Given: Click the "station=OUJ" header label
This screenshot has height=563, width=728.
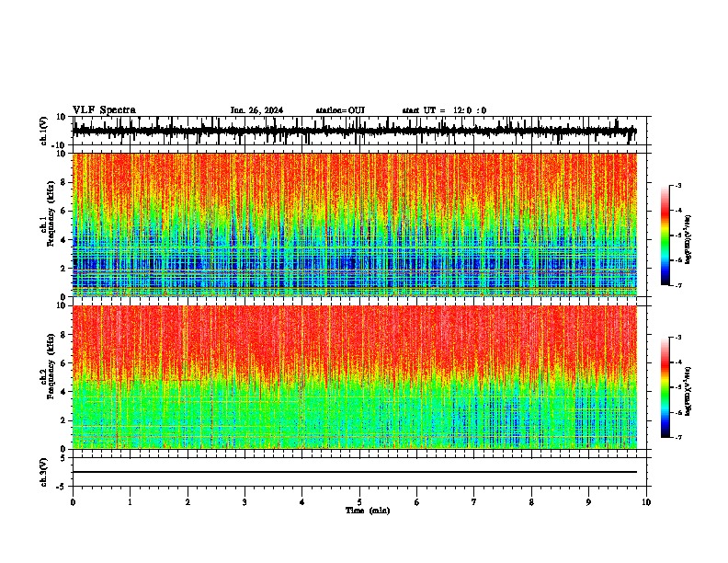Looking at the screenshot, I should [340, 110].
